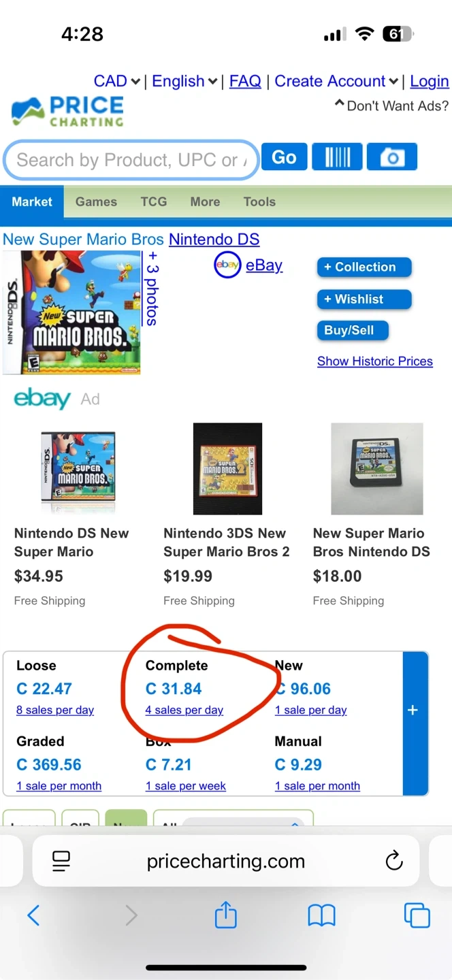
Task: Tap Safari share icon
Action: point(225,915)
